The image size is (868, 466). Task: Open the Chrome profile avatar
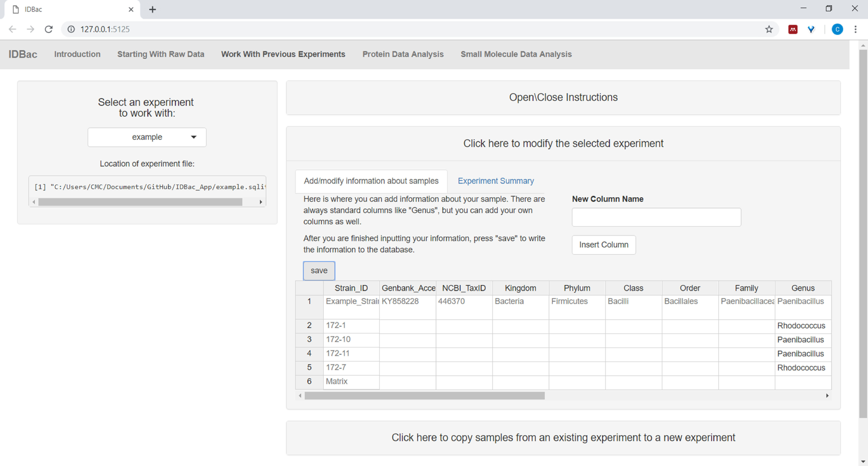(837, 29)
